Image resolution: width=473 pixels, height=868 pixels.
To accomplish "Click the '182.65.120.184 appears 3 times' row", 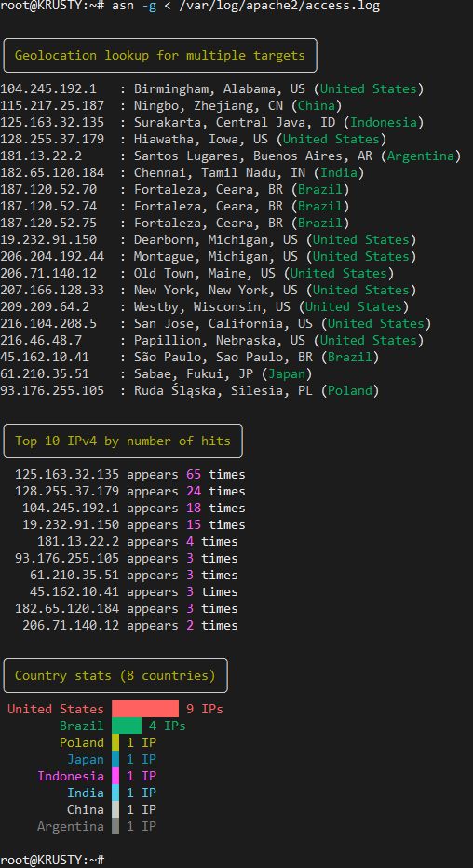I will pos(126,608).
